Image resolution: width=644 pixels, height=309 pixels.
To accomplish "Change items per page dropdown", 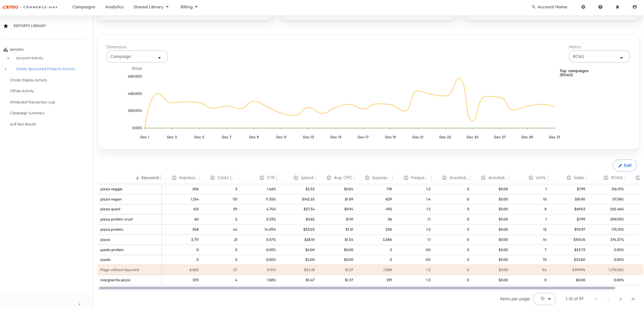I will click(544, 298).
